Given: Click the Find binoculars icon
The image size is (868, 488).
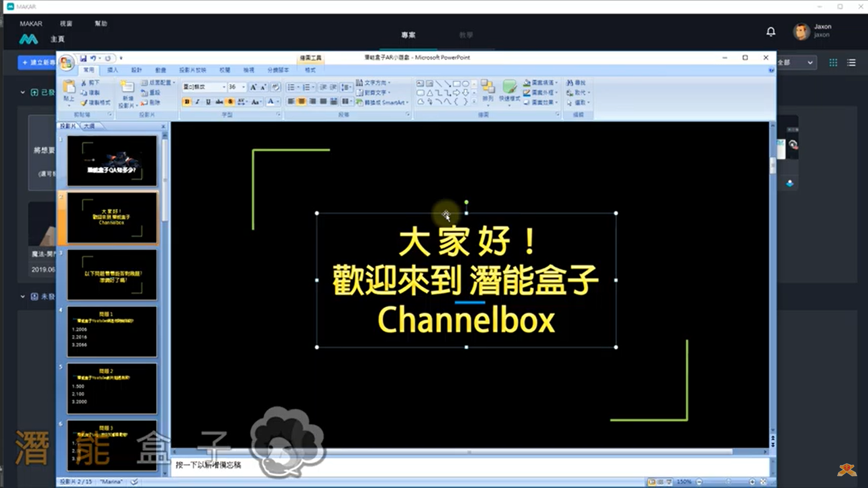Looking at the screenshot, I should point(570,83).
